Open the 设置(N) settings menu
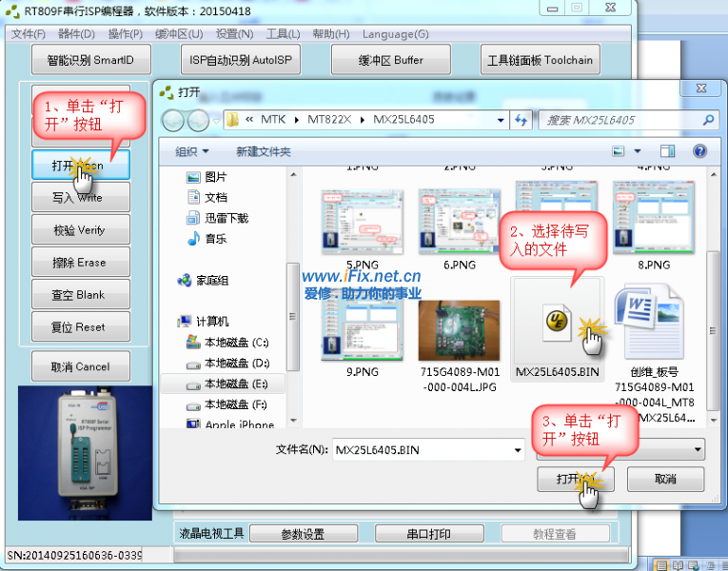The width and height of the screenshot is (728, 571). click(234, 34)
